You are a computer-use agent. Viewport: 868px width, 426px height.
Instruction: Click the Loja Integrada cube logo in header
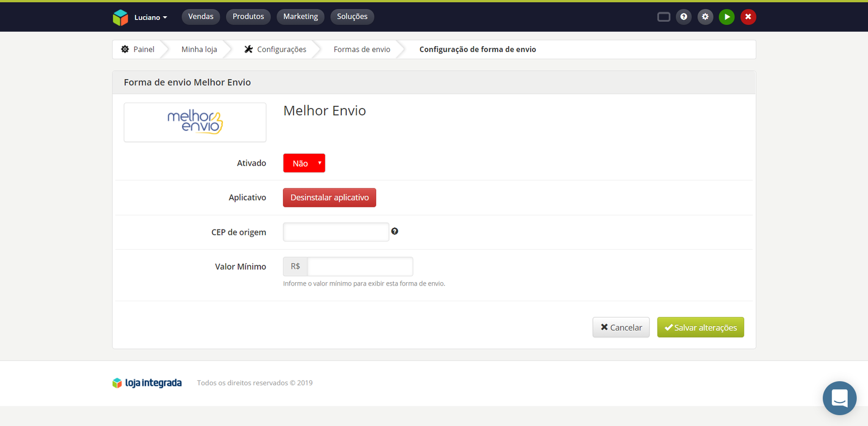[120, 17]
